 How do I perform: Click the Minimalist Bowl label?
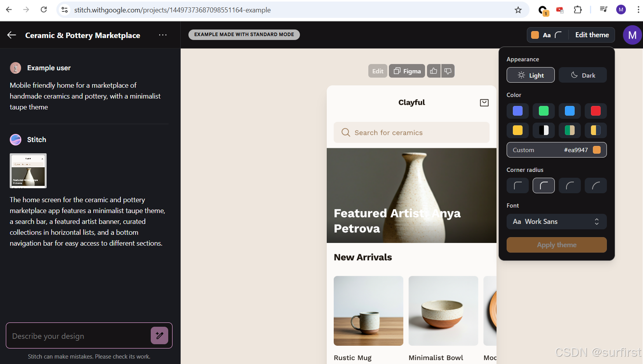coord(436,358)
